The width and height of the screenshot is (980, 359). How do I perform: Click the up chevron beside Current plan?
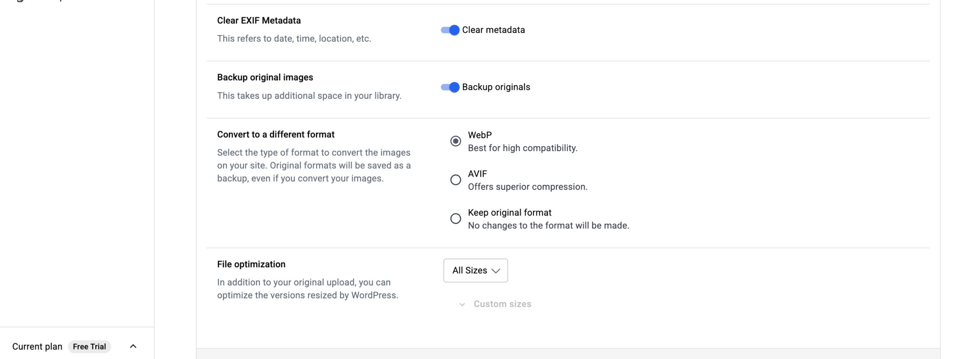click(133, 346)
